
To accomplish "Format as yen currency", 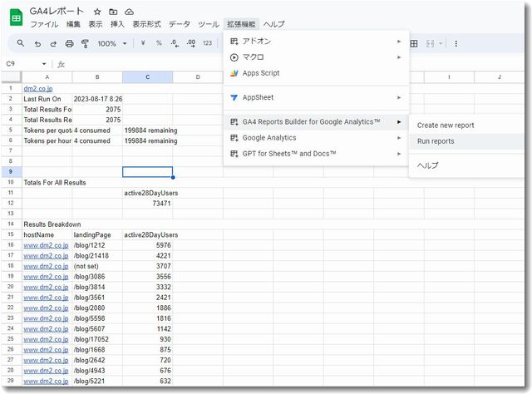I will [143, 43].
